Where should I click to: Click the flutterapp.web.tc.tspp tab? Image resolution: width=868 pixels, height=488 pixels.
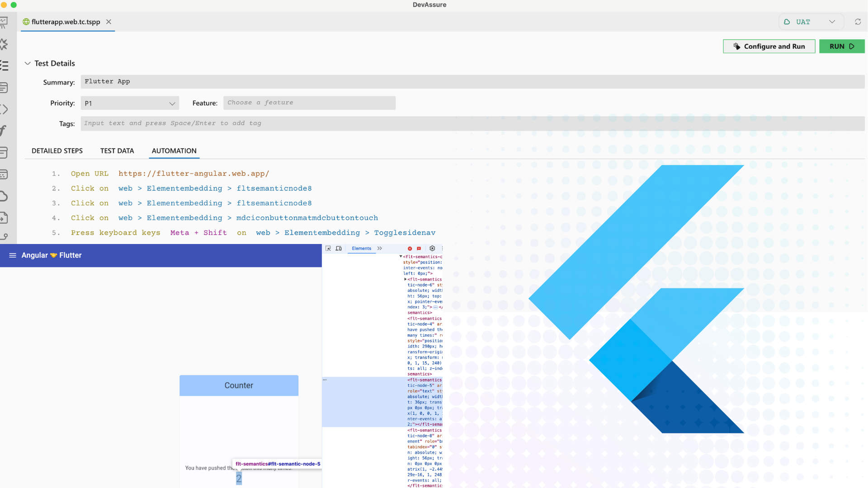pyautogui.click(x=66, y=22)
